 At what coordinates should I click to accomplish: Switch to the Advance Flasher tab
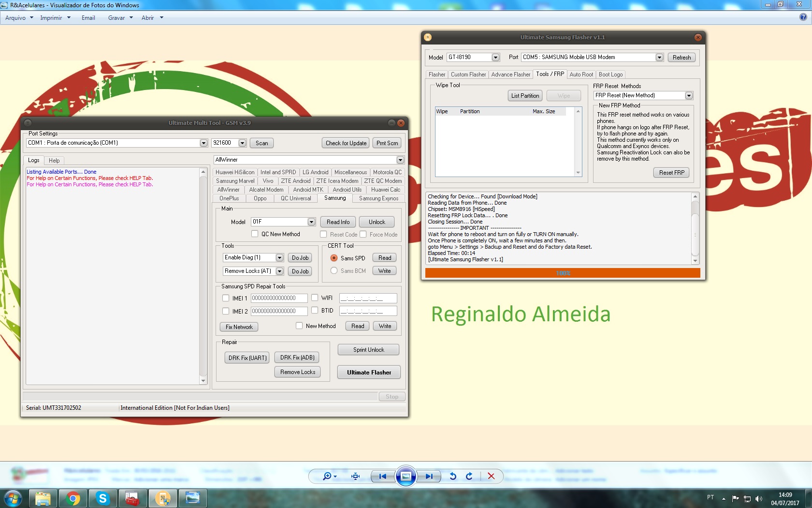510,75
